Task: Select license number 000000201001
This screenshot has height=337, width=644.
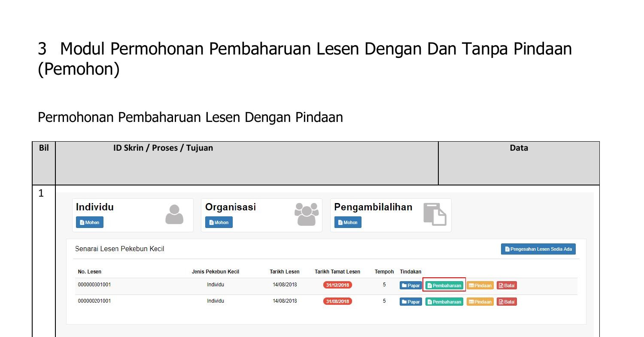Action: point(95,301)
